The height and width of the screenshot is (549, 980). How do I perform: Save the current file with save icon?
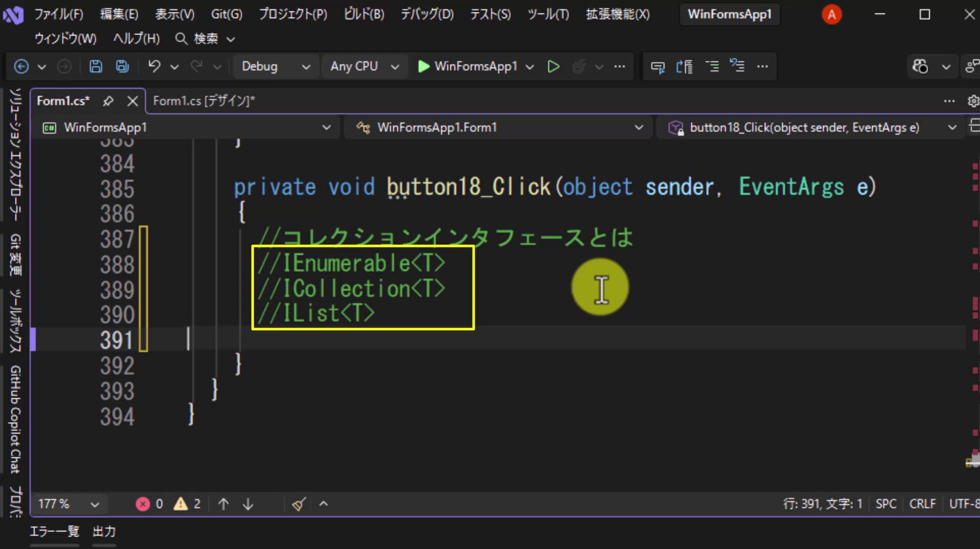point(95,66)
